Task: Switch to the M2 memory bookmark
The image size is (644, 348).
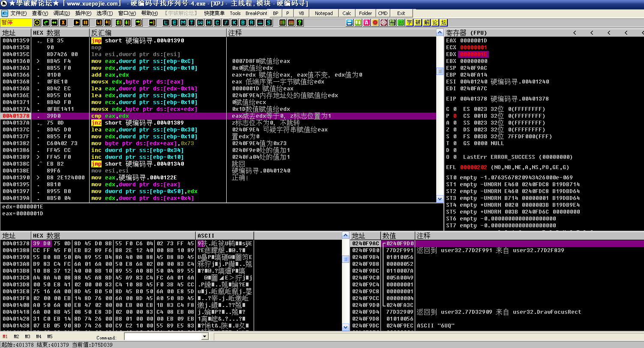Action: [16, 336]
